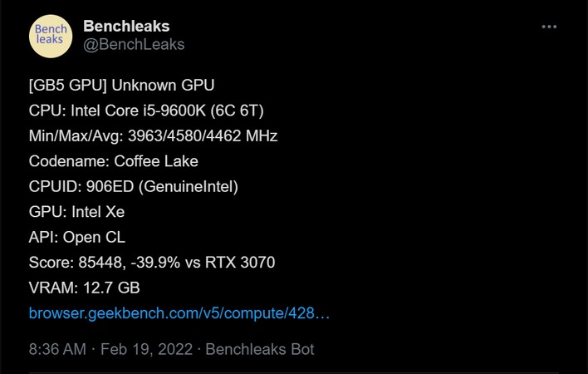Viewport: 588px width, 374px height.
Task: Open the Benchleaks display name profile
Action: 126,27
